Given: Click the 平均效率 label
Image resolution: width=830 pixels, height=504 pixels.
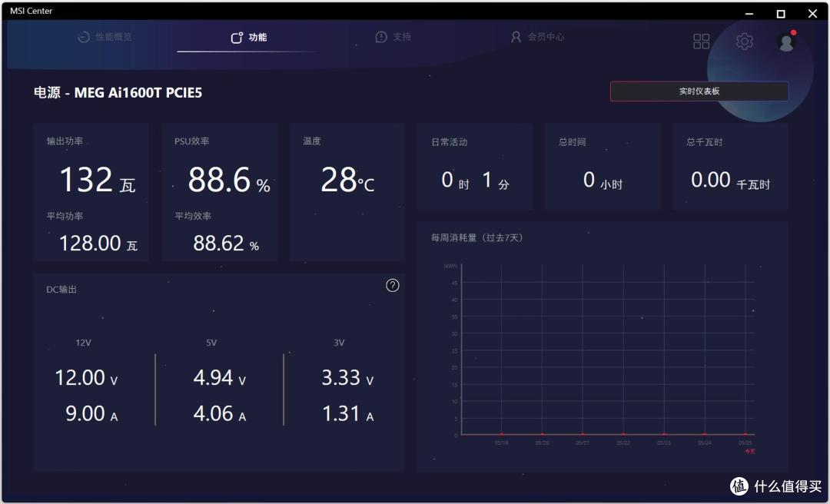Looking at the screenshot, I should (x=193, y=216).
